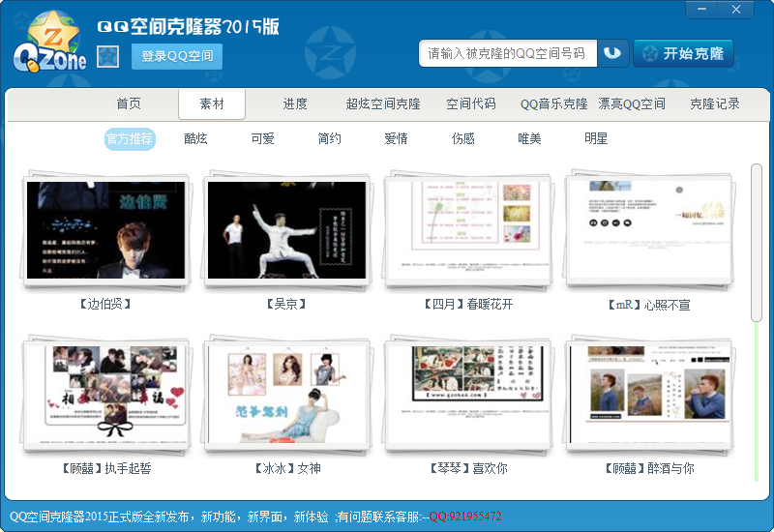Screen dimensions: 774x532
Task: Click the vertical scrollbar thumb
Action: [757, 243]
